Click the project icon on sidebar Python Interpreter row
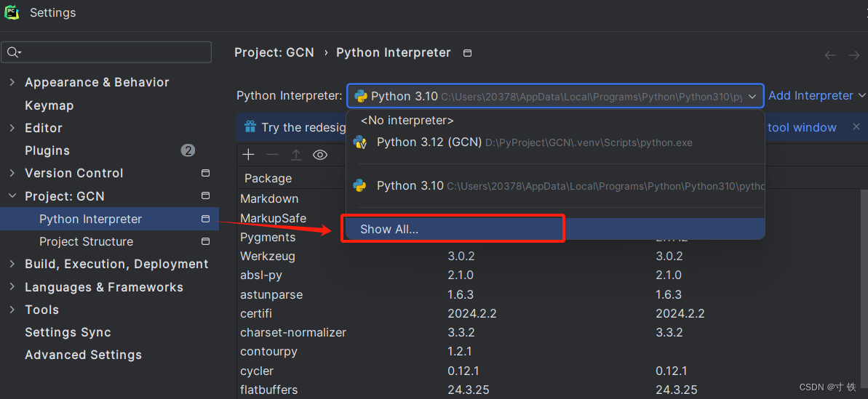 205,219
